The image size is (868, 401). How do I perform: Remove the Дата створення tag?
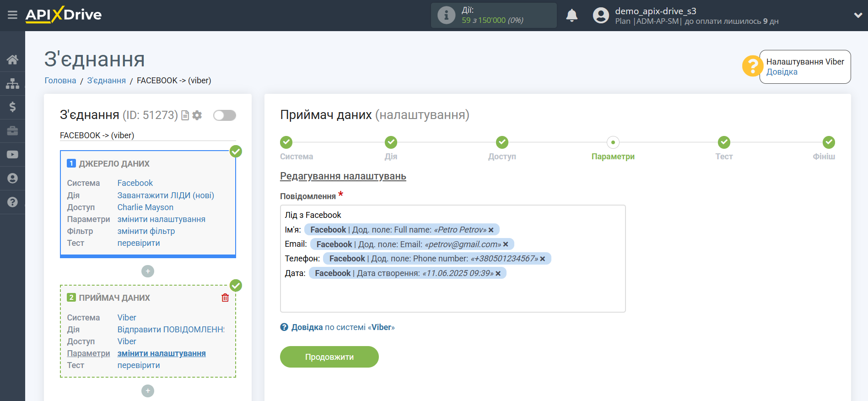click(498, 274)
